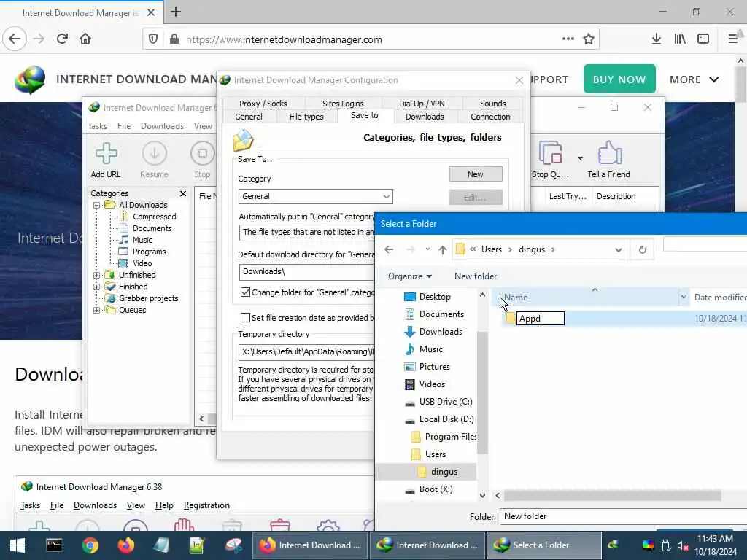
Task: Open address path history dropdown
Action: (x=619, y=249)
